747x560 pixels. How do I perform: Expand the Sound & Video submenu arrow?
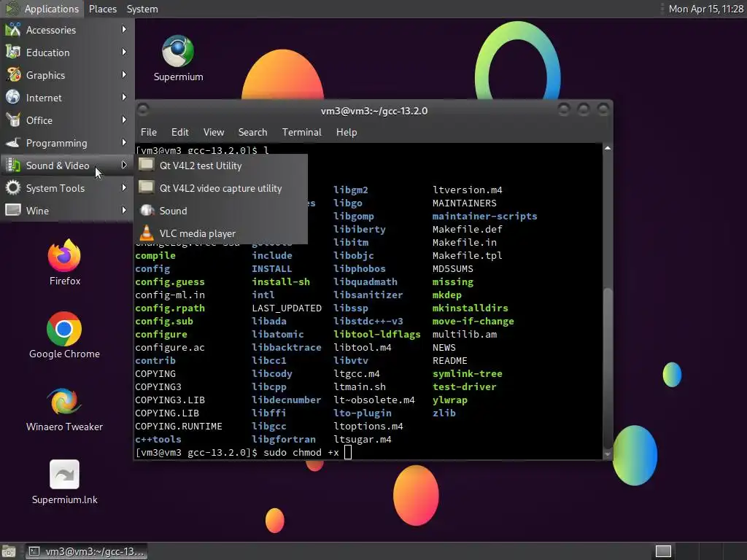[x=124, y=166]
